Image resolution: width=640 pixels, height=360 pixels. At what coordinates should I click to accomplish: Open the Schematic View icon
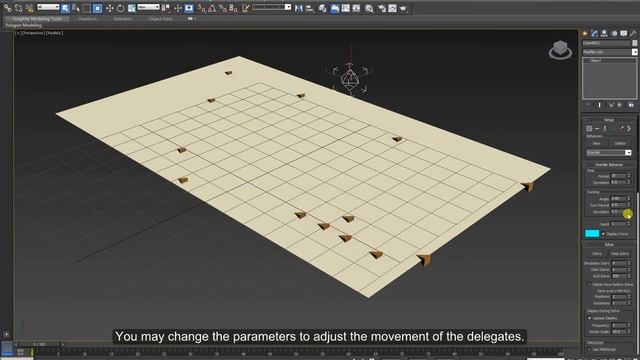tap(356, 8)
